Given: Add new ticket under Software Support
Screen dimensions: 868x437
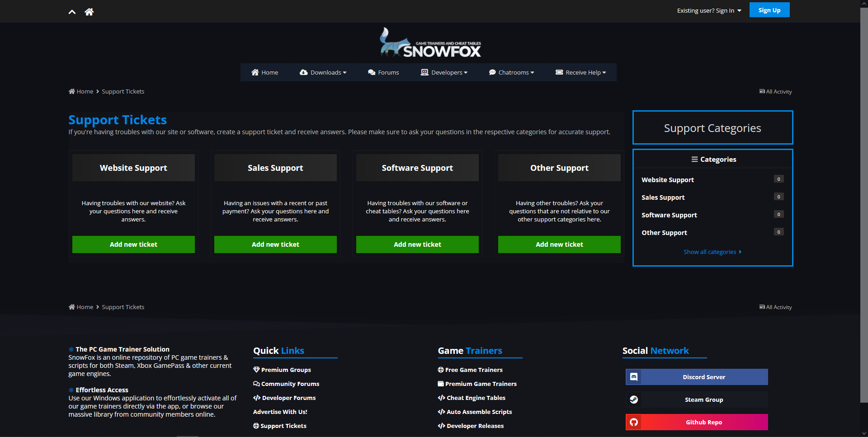Looking at the screenshot, I should [x=417, y=244].
